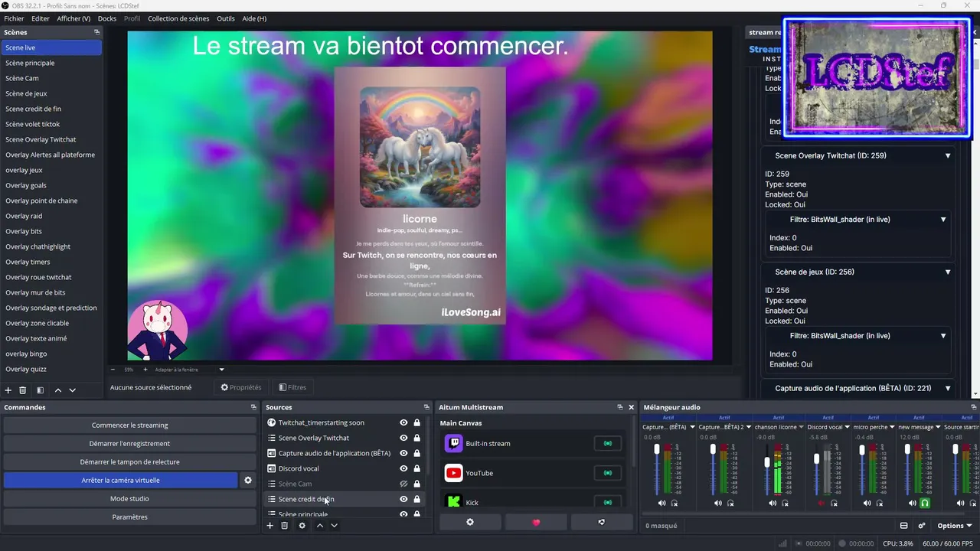This screenshot has height=551, width=980.
Task: Move selected source up in Sources
Action: tap(320, 526)
